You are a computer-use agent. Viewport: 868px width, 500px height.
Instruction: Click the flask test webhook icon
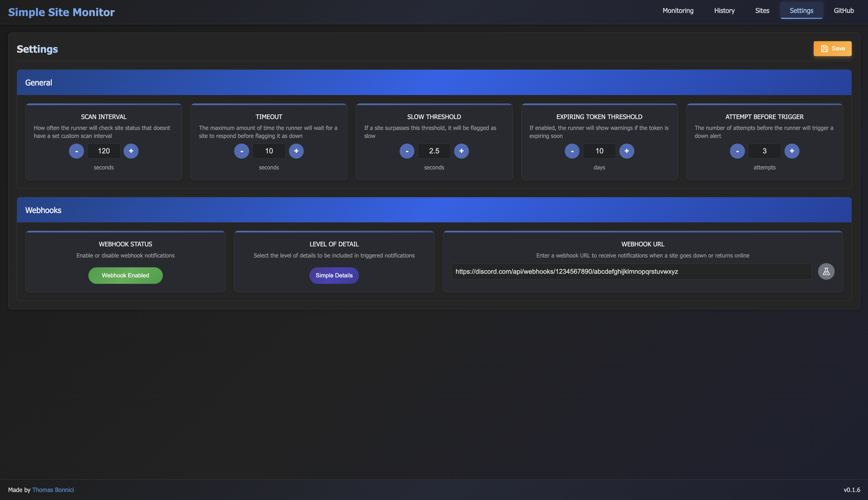pos(826,272)
